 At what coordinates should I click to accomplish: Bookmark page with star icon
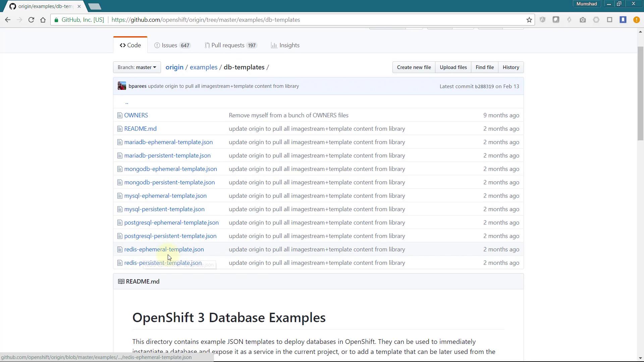pos(529,20)
